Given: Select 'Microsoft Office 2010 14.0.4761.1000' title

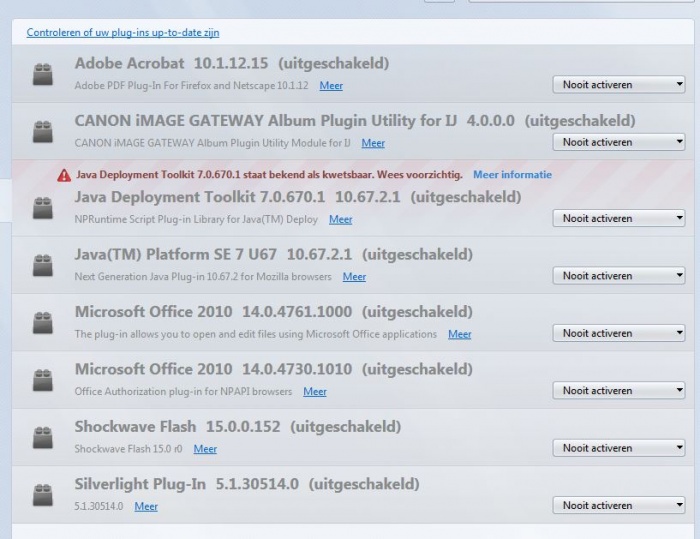Looking at the screenshot, I should click(x=213, y=312).
